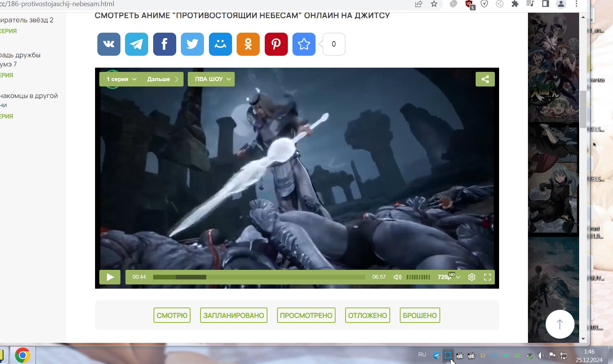Screen dimensions: 613x364
Task: Set status to ПРОСМОТРЕНО
Action: pos(306,316)
